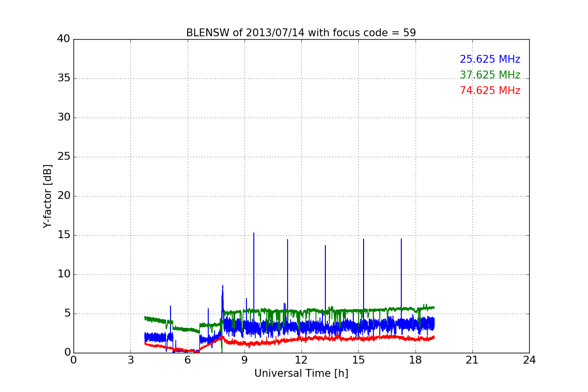The height and width of the screenshot is (392, 588).
Task: Click y-axis tick label 10
Action: point(64,274)
